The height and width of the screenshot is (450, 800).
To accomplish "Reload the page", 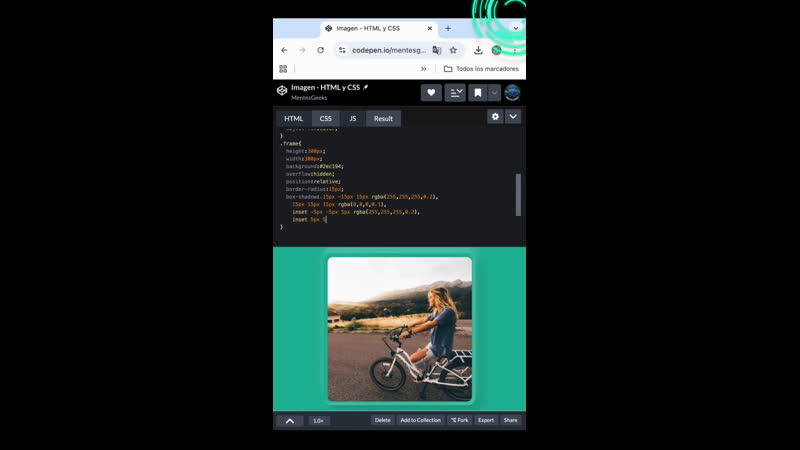I will pyautogui.click(x=321, y=50).
